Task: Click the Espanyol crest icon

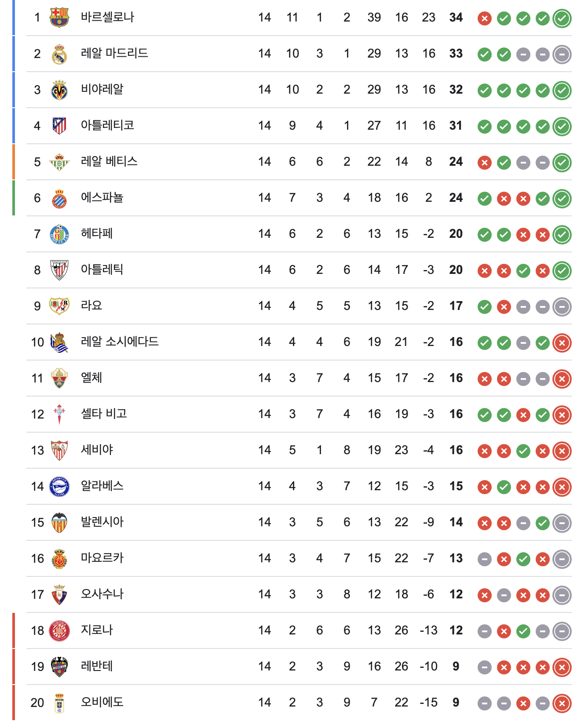Action: point(59,198)
